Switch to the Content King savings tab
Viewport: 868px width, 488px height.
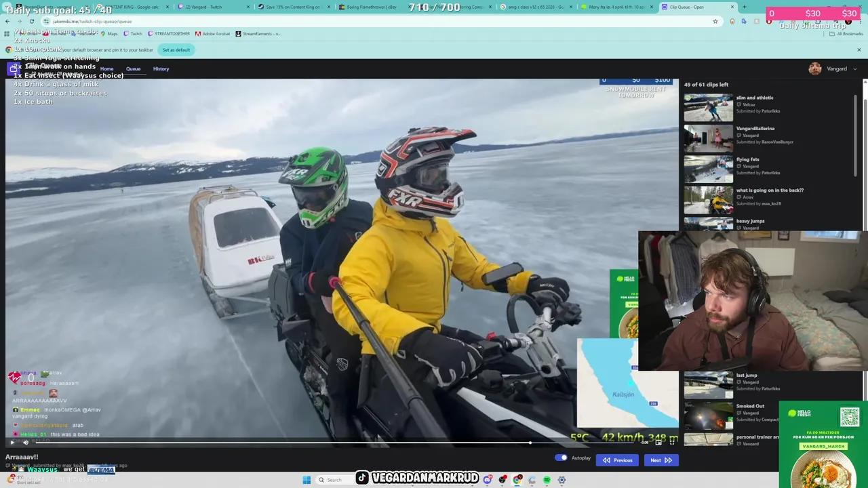click(293, 7)
